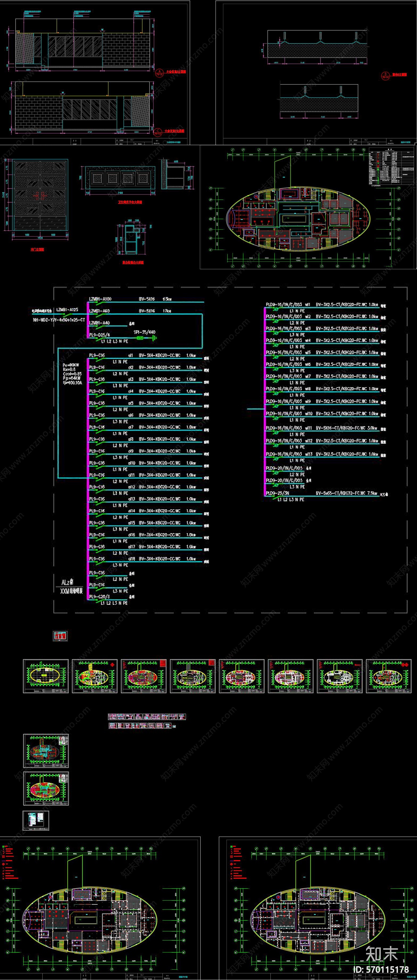Select the 17kw load value text
Image resolution: width=417 pixels, height=980 pixels.
pos(167,311)
